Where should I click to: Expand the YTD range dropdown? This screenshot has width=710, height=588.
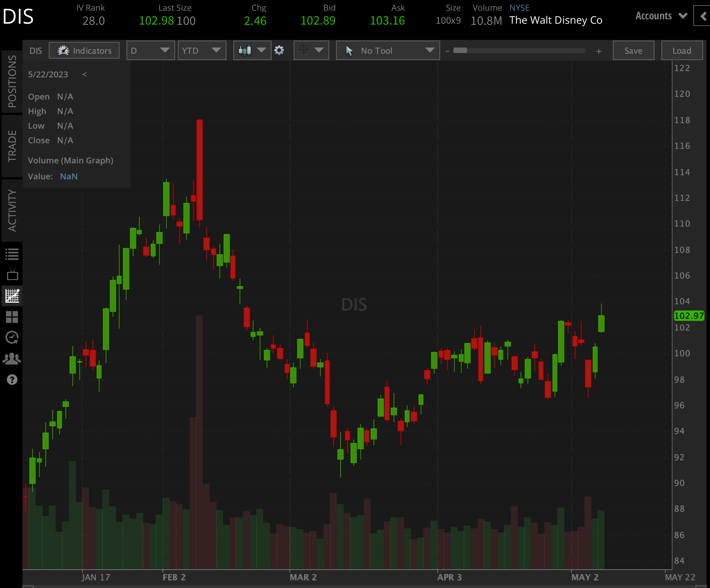tap(202, 50)
